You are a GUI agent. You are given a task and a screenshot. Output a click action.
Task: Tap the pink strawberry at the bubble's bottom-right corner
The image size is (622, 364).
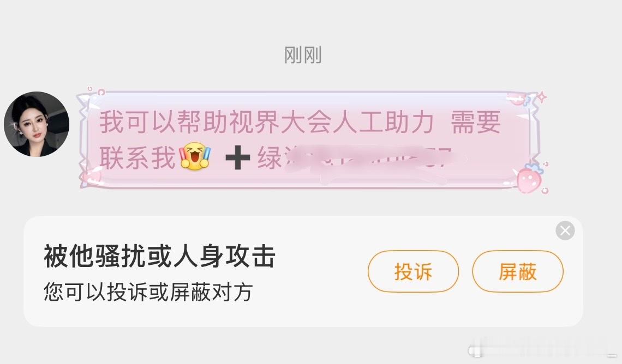531,179
